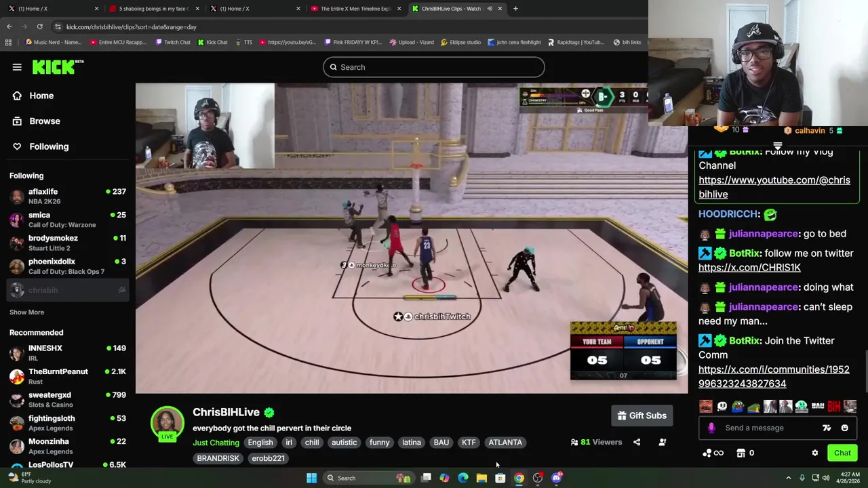Screen dimensions: 868x488
Task: Open Twitch Chat bookmark
Action: (x=172, y=42)
